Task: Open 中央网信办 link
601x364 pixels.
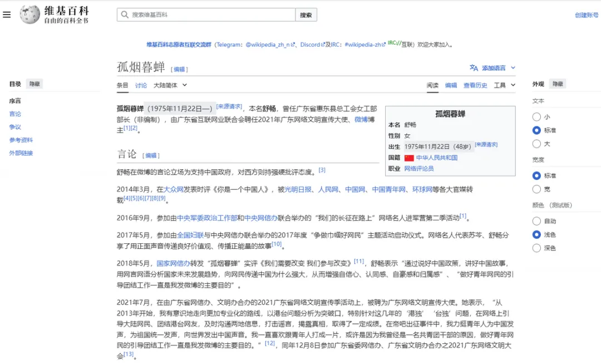Action: pyautogui.click(x=260, y=218)
